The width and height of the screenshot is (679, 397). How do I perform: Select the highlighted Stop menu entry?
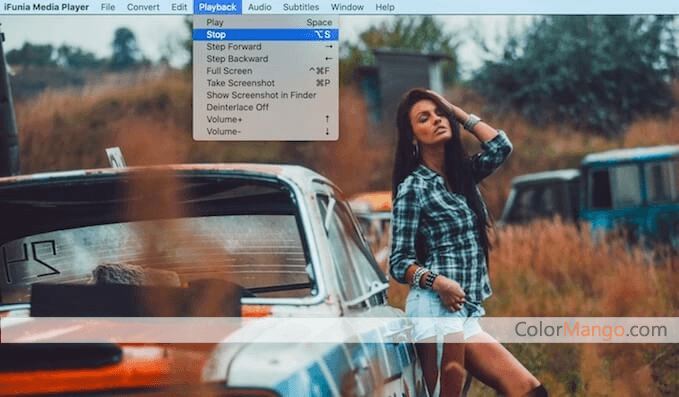265,34
